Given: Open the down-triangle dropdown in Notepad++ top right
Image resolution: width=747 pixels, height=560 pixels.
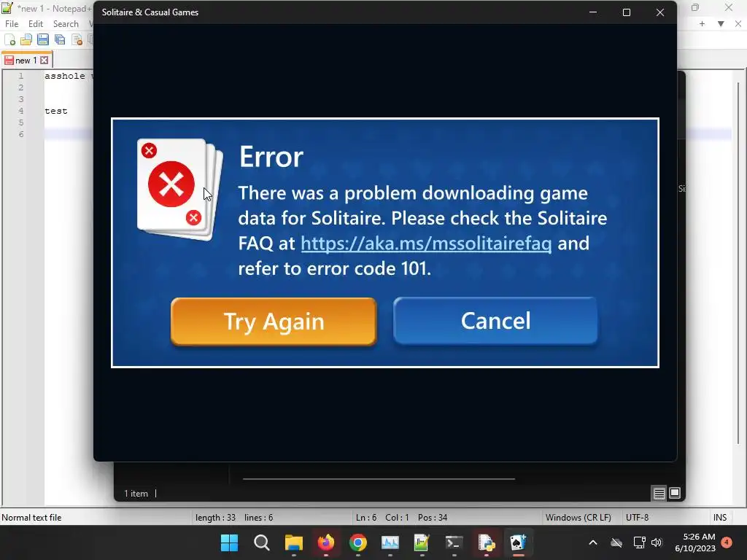Looking at the screenshot, I should click(x=721, y=24).
